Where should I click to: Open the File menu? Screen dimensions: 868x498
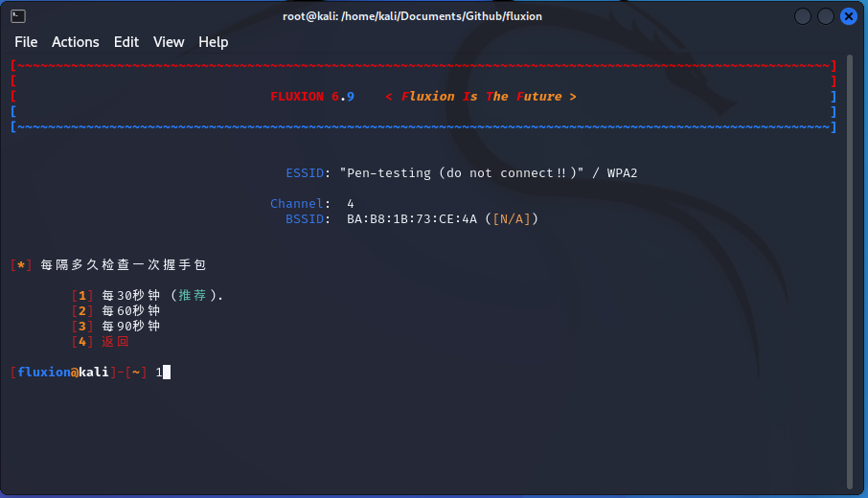pos(26,42)
